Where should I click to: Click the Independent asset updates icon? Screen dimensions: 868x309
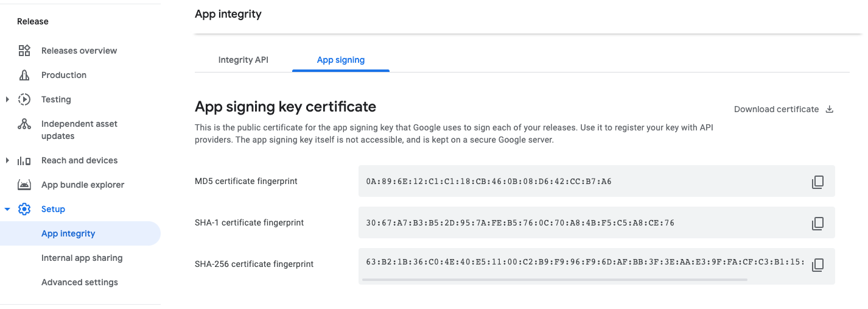coord(24,124)
